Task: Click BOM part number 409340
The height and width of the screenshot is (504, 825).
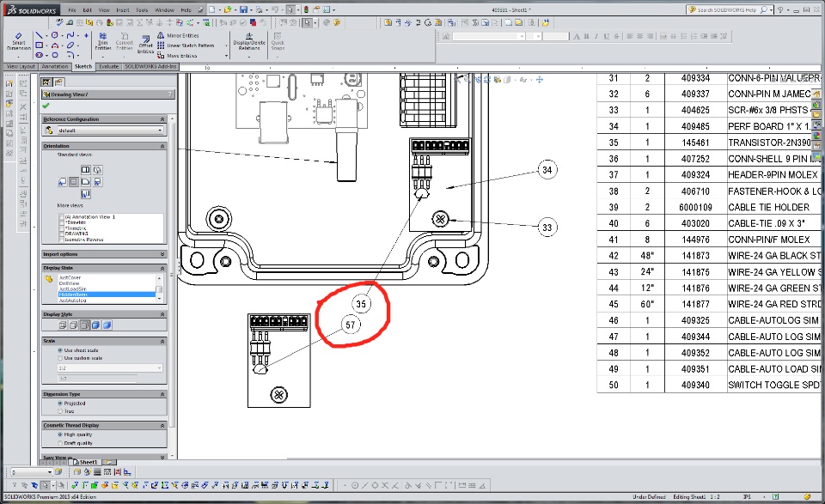Action: [x=695, y=385]
